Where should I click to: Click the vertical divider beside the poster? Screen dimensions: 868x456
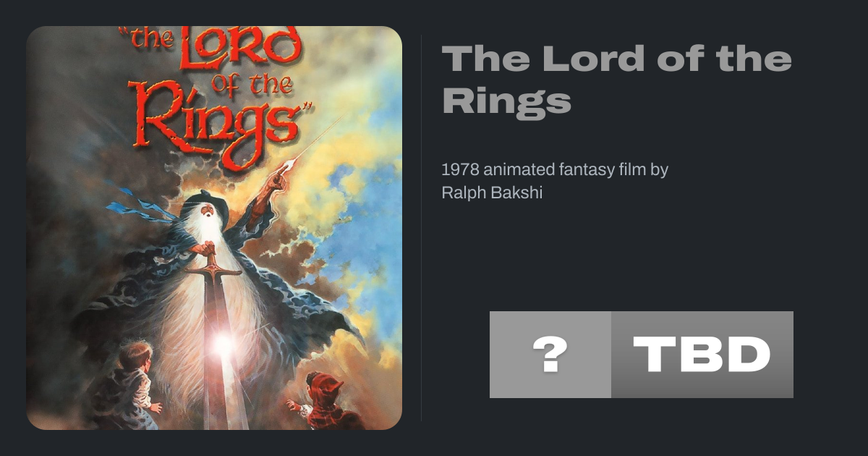[422, 228]
